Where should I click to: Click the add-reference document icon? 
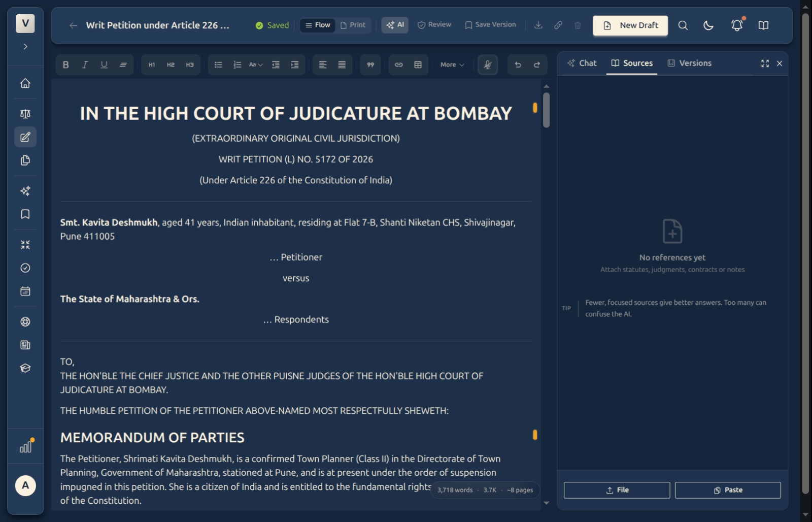pos(672,231)
